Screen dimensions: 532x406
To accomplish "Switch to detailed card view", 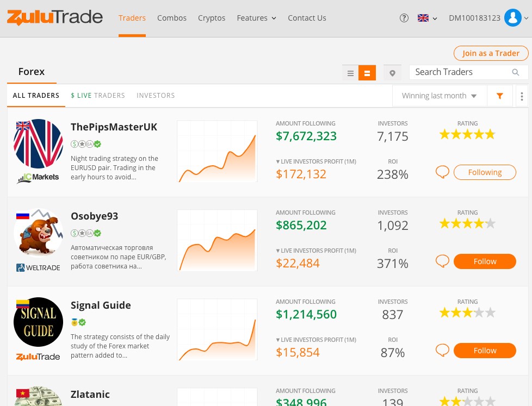I will [367, 73].
